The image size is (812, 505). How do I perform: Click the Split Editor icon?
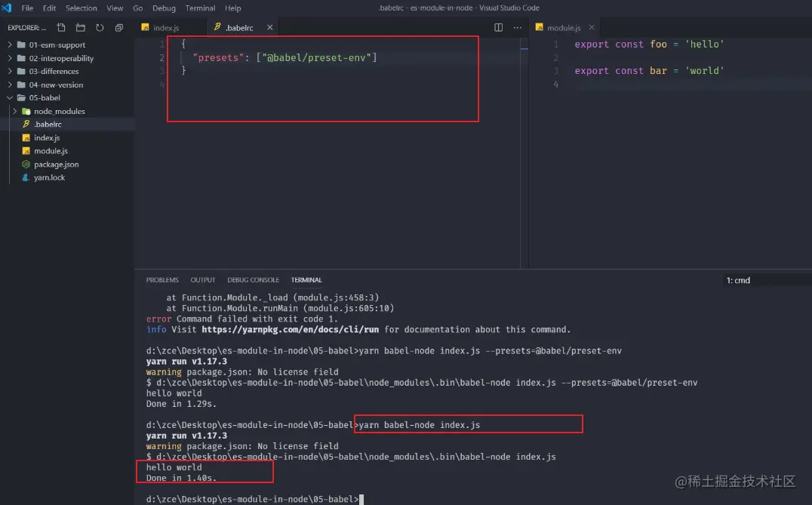point(498,27)
